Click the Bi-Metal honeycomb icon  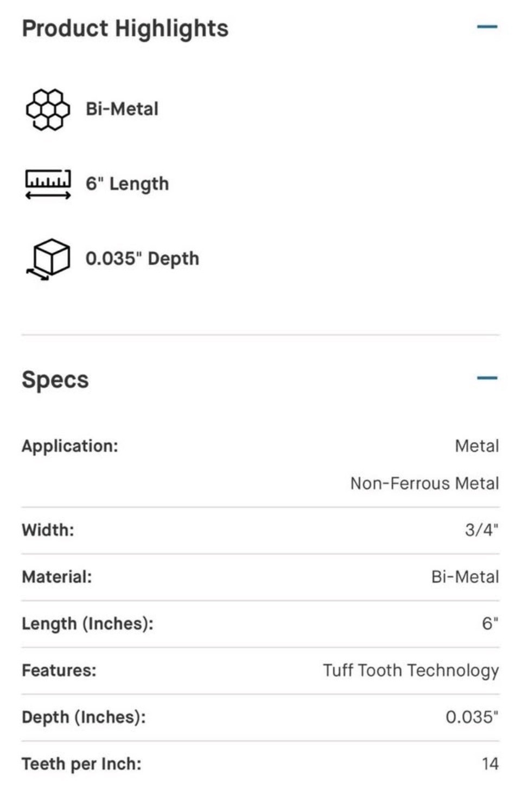coord(48,109)
